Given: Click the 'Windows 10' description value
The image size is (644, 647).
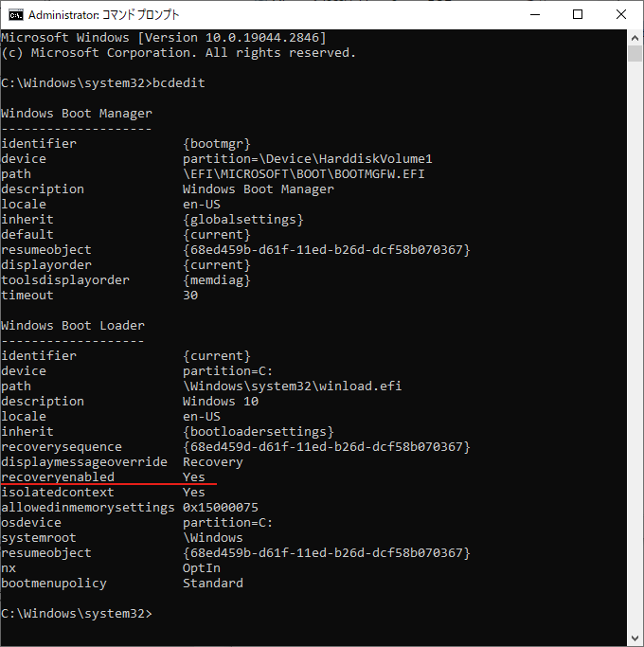Looking at the screenshot, I should pos(221,402).
